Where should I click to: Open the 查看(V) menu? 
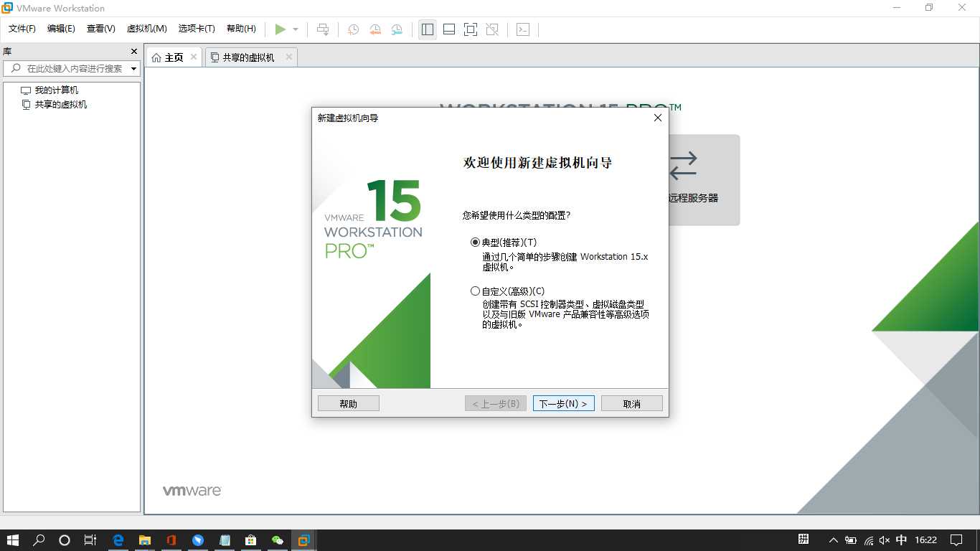101,29
